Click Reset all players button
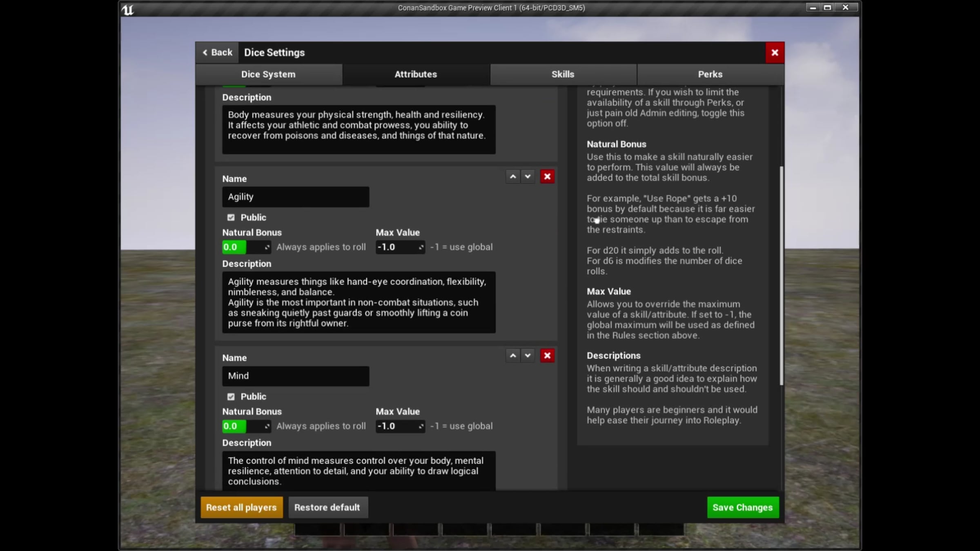This screenshot has height=551, width=980. coord(241,507)
